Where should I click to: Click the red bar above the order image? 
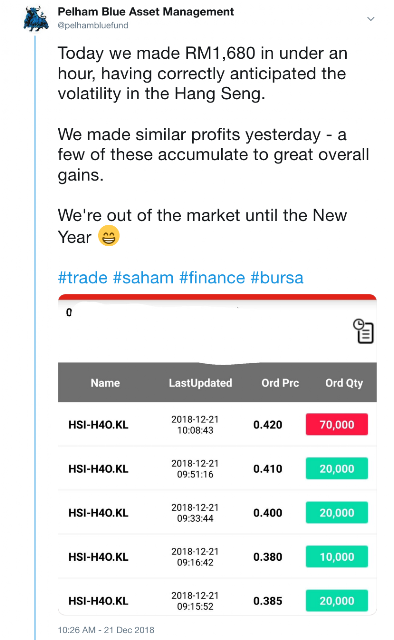pyautogui.click(x=217, y=297)
